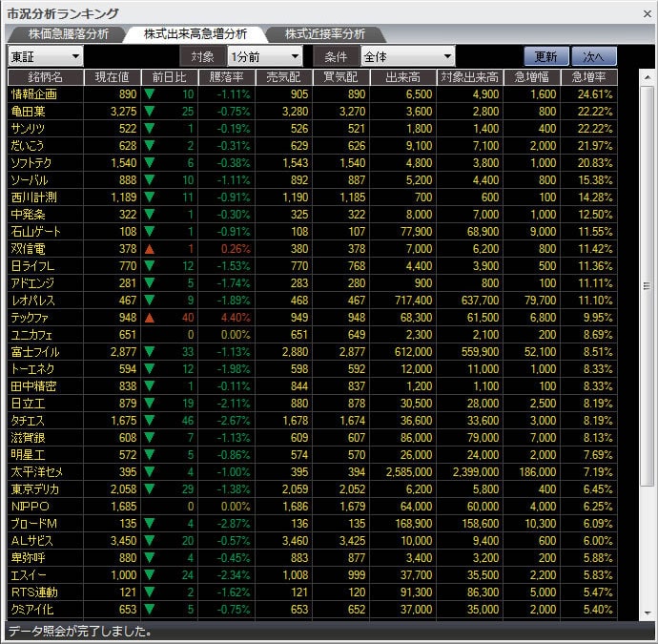The image size is (658, 644).
Task: Click the 24.61% surge rate value
Action: (595, 94)
